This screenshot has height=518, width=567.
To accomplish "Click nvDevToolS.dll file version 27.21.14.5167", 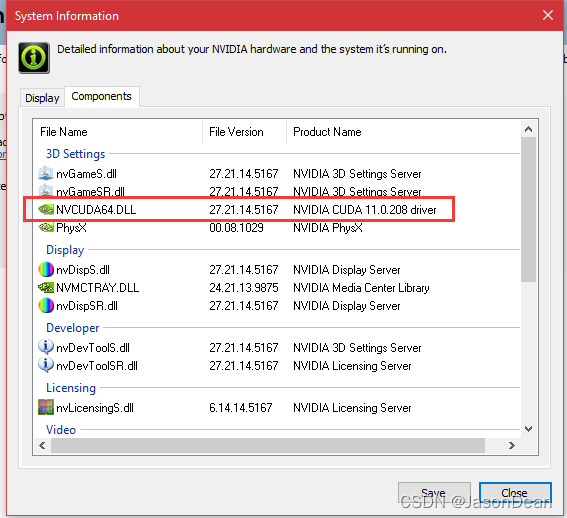I will pyautogui.click(x=244, y=348).
